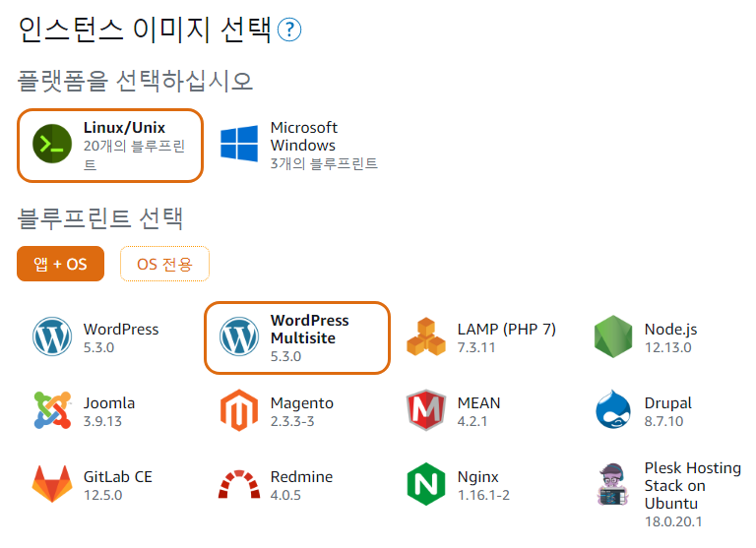Click the version 8.7.10 text
Viewport: 756px width, 548px height.
[x=663, y=421]
